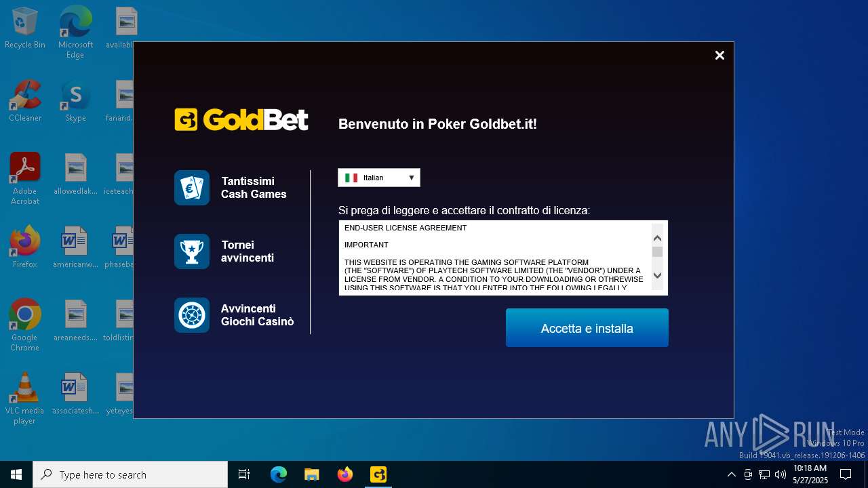The width and height of the screenshot is (868, 488).
Task: Click Benvenuto in Poker Goldbet.it heading
Action: (437, 124)
